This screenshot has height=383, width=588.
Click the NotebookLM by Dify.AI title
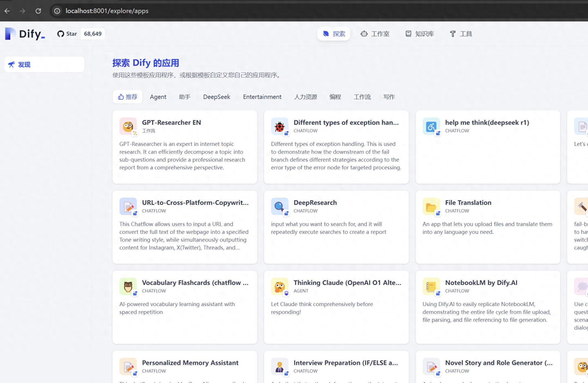click(481, 283)
